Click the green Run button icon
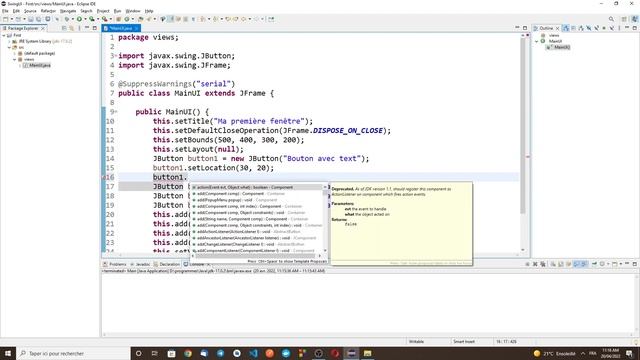This screenshot has width=640, height=360. (x=79, y=19)
